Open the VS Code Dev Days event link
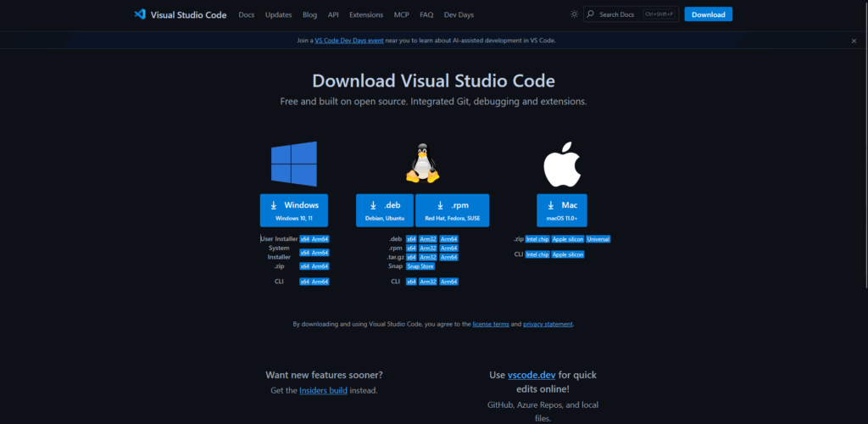 coord(348,41)
